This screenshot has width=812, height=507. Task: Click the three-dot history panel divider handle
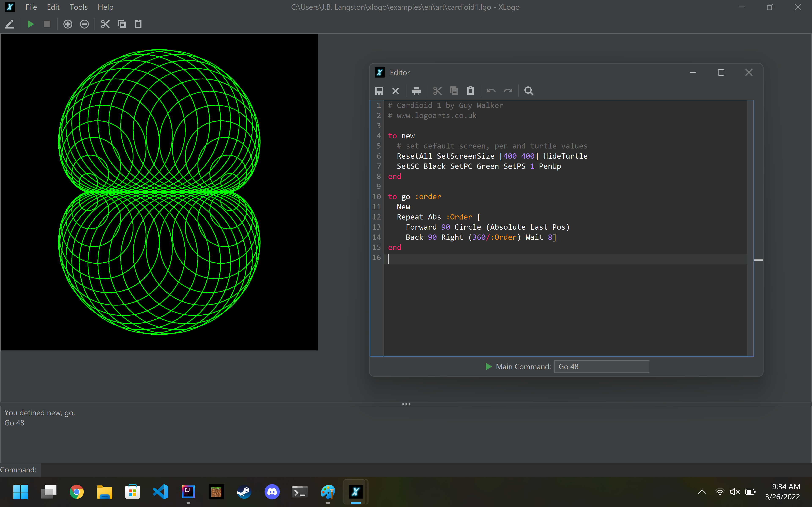click(x=406, y=404)
